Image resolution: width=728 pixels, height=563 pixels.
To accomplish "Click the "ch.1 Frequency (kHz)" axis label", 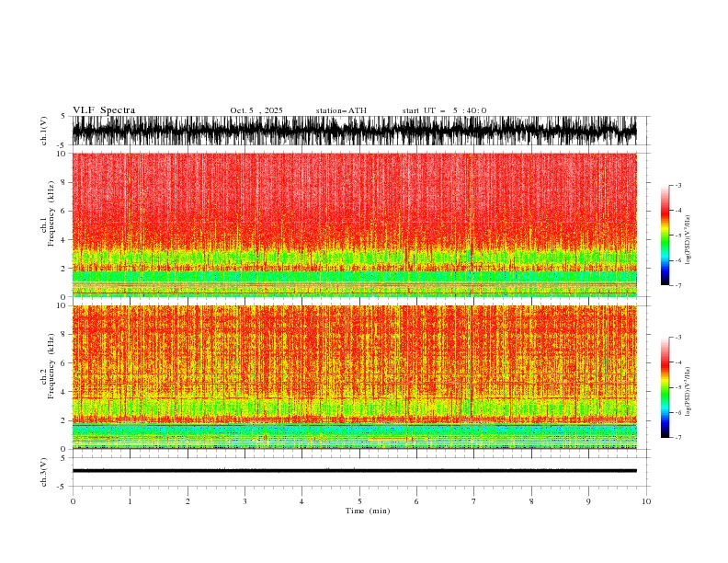I will pos(48,224).
